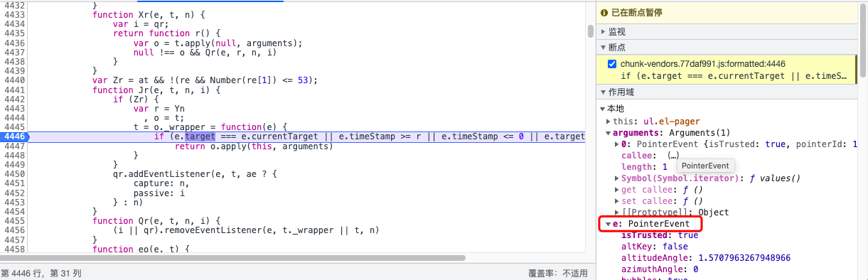This screenshot has width=868, height=280.
Task: Click line number 4447 in the gutter
Action: coord(15,146)
